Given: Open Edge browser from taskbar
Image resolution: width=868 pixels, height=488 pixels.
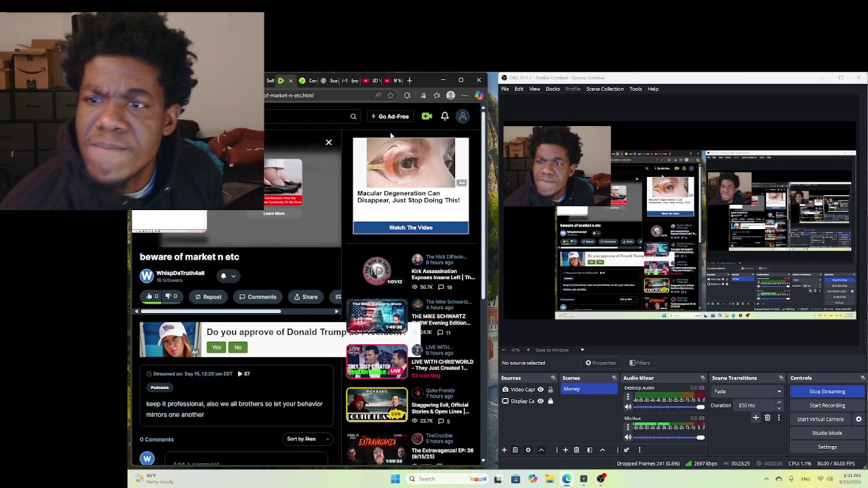Looking at the screenshot, I should (x=566, y=479).
